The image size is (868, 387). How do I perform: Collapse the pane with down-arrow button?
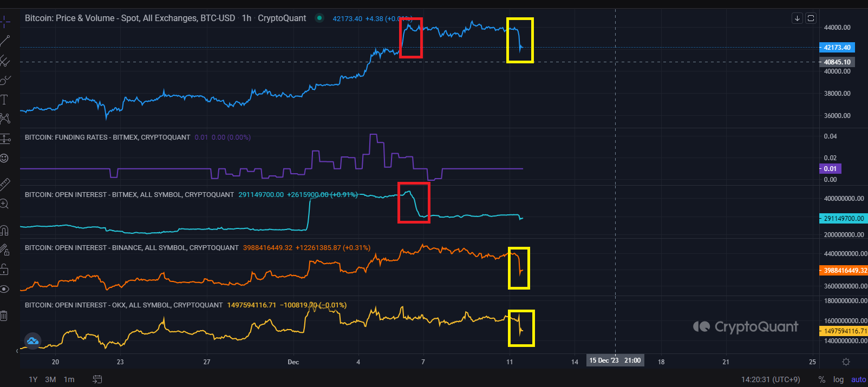[x=797, y=18]
